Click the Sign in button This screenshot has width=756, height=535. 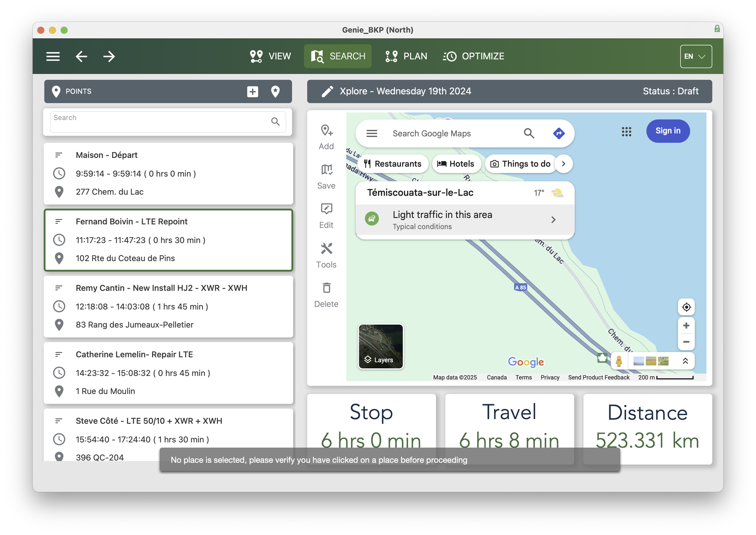pyautogui.click(x=667, y=131)
